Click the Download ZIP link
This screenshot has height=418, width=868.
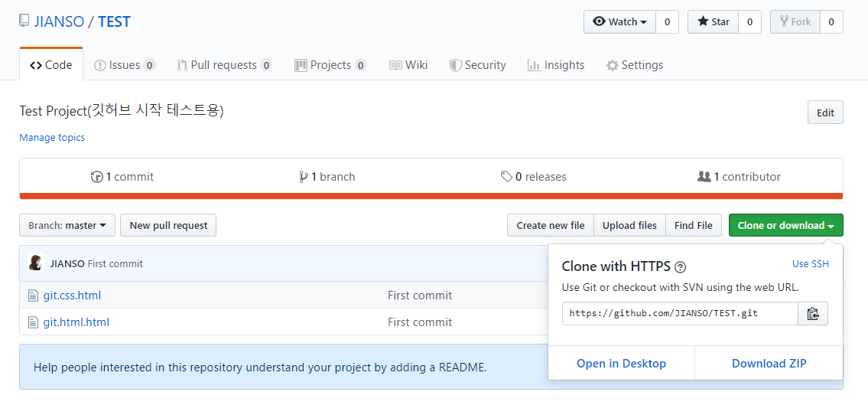[769, 364]
